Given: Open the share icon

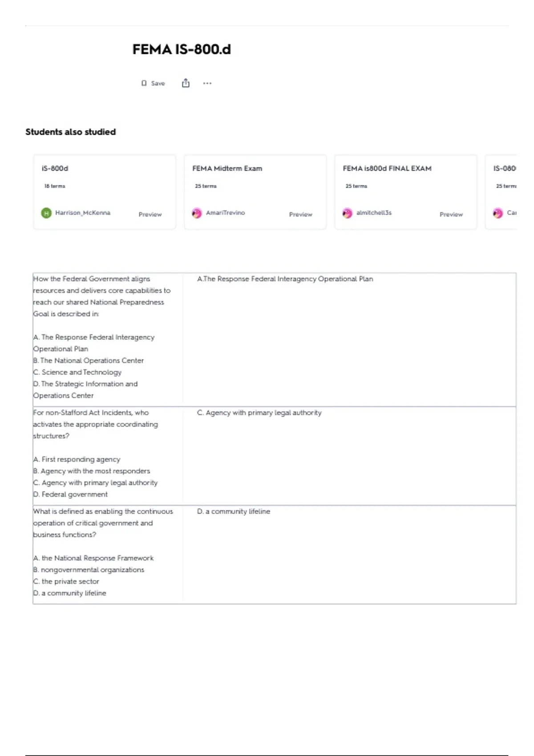Looking at the screenshot, I should (x=186, y=83).
